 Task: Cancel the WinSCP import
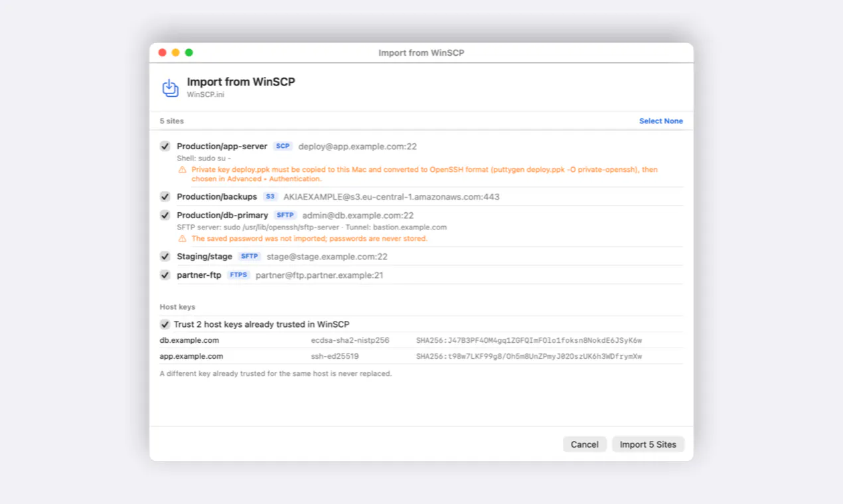(x=585, y=444)
